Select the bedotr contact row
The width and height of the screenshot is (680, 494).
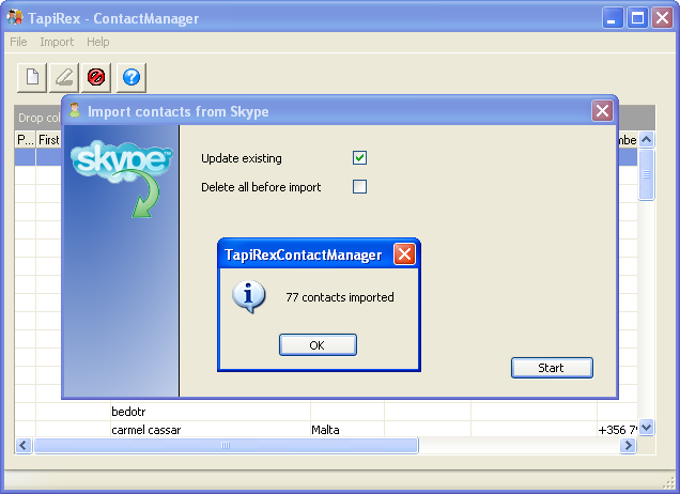pos(326,411)
